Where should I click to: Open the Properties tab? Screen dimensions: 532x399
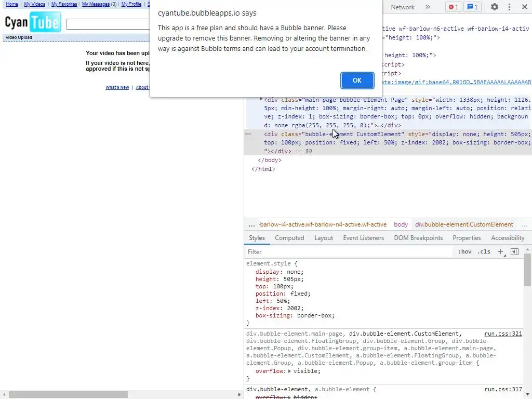(x=467, y=238)
